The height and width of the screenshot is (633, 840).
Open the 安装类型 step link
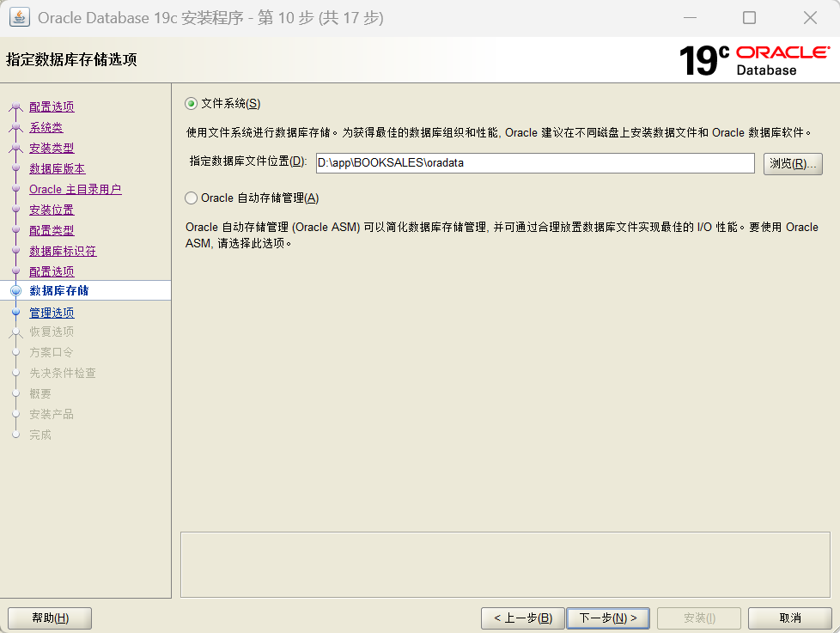tap(52, 148)
